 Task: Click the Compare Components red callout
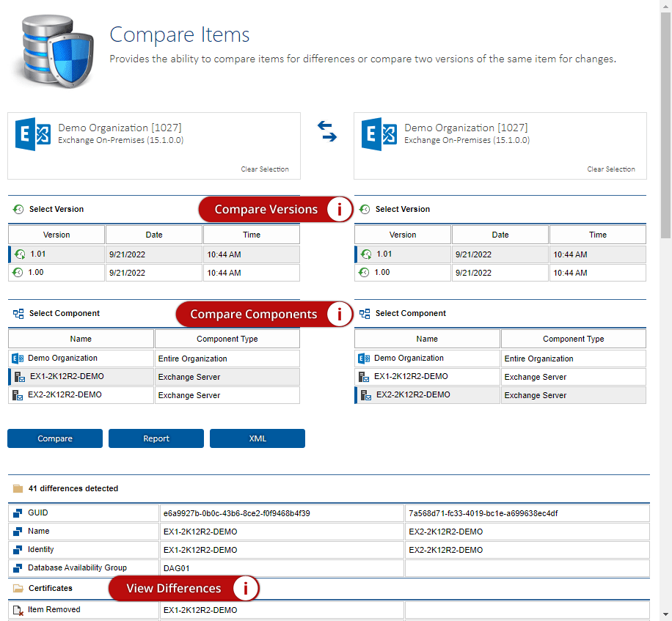click(x=264, y=314)
